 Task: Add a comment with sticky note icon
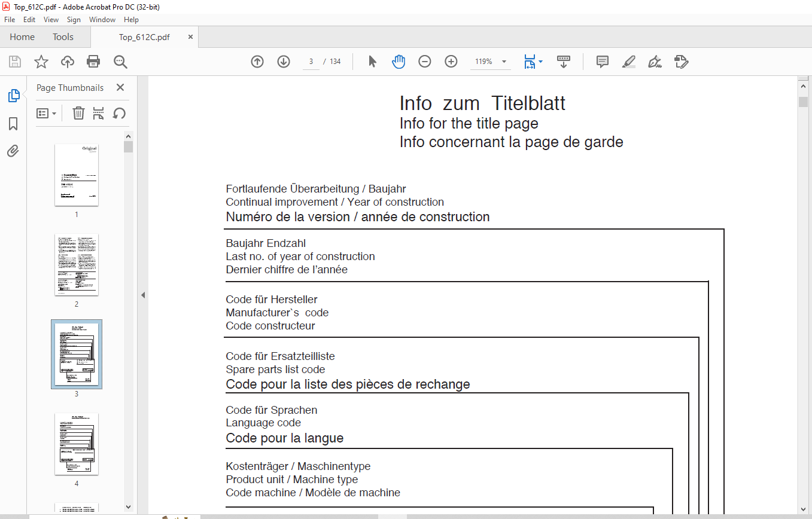[603, 62]
